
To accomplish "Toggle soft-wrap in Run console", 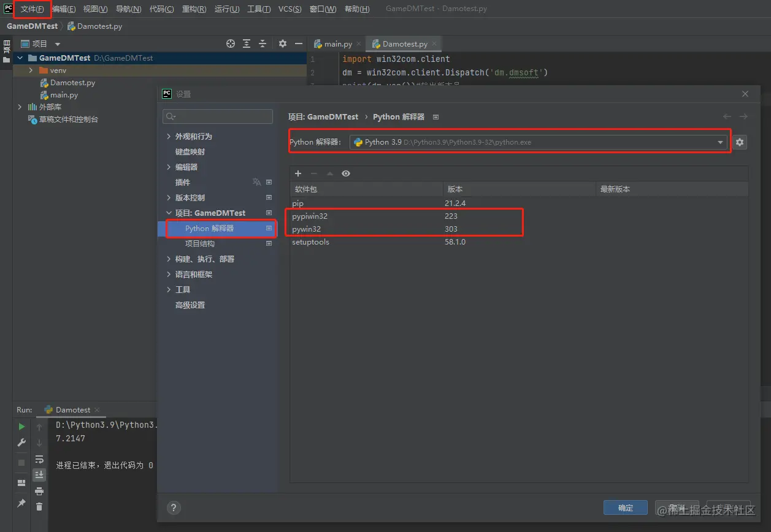I will coord(39,459).
